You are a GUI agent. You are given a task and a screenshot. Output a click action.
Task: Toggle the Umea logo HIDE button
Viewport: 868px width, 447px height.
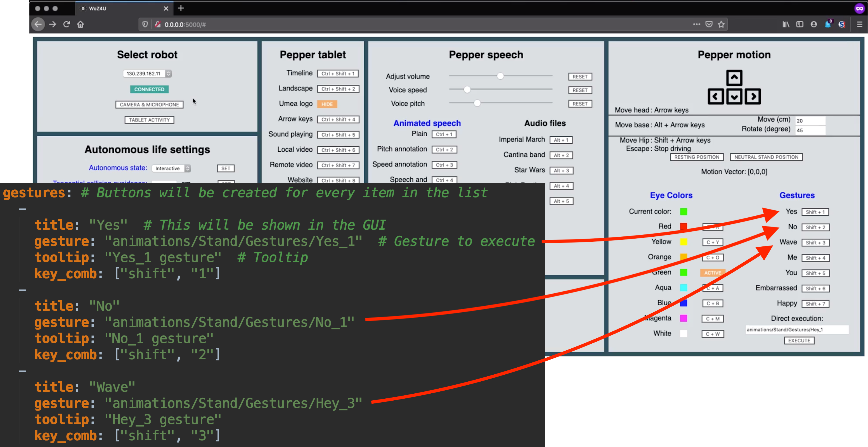(327, 104)
